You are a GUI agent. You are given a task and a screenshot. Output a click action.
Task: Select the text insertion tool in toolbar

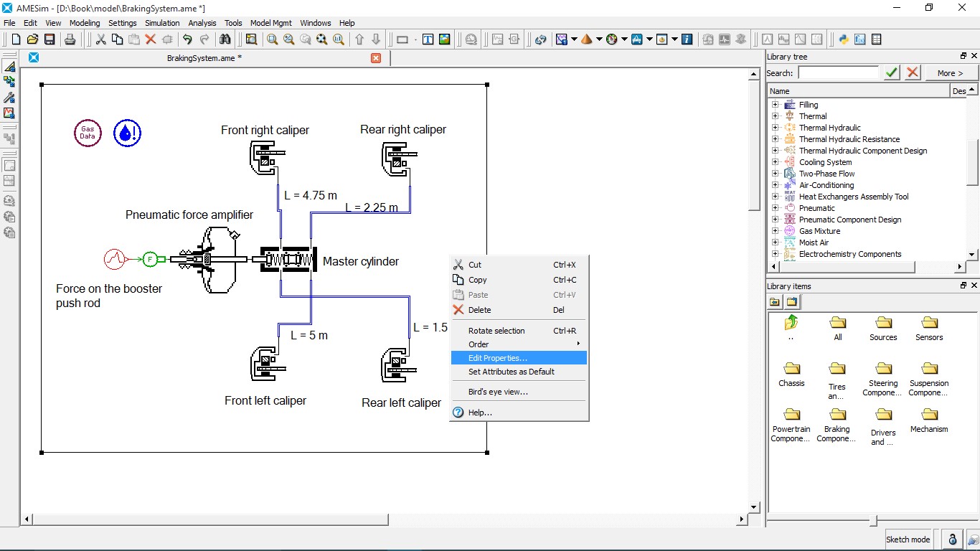click(428, 39)
